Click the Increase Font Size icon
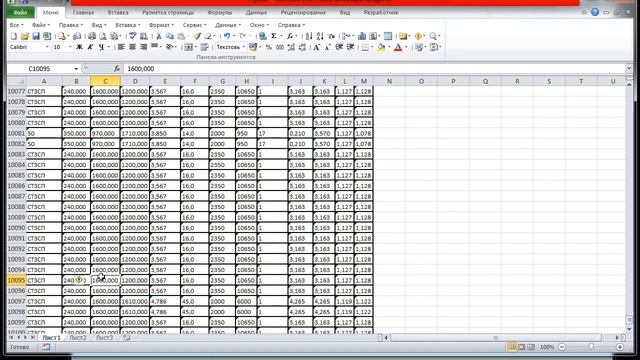640x360 pixels. (317, 47)
